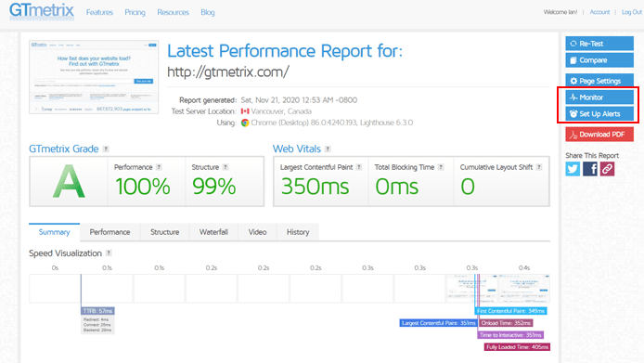Click the Monitor button

pos(599,97)
